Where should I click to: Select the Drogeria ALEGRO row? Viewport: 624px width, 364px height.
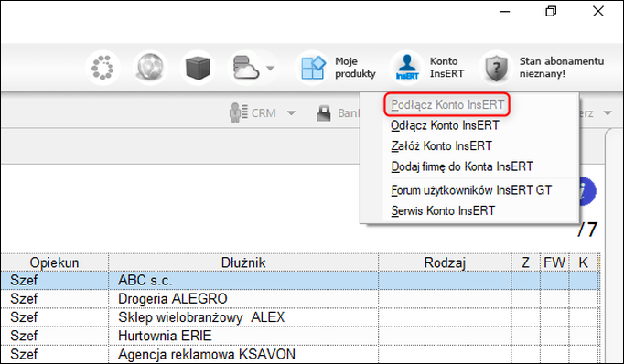[x=300, y=299]
